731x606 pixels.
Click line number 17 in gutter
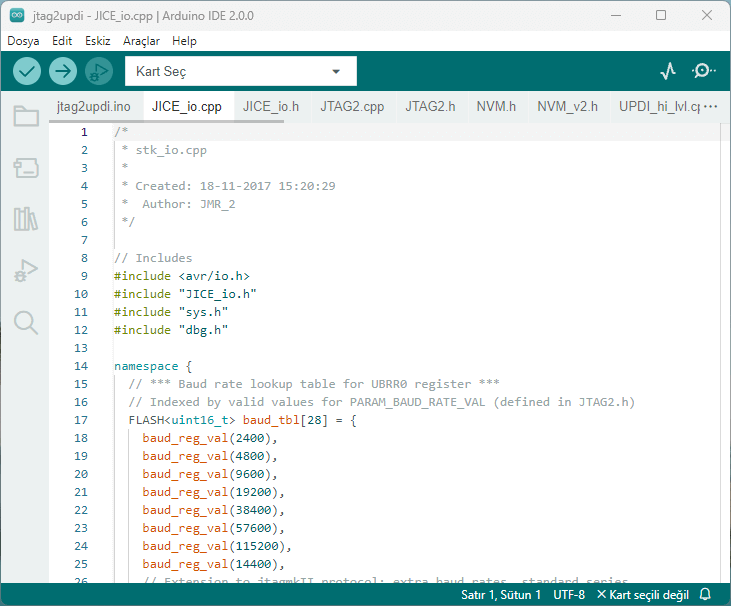(81, 420)
